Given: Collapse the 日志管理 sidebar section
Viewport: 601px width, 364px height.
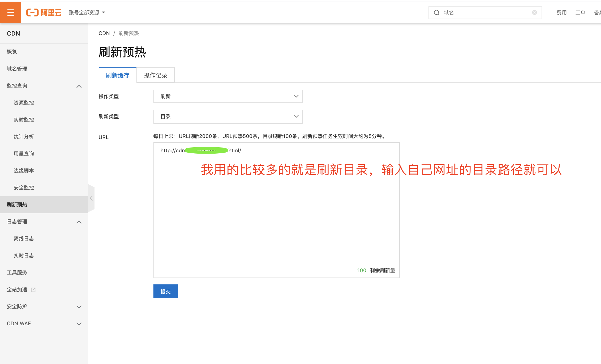Looking at the screenshot, I should pos(79,222).
